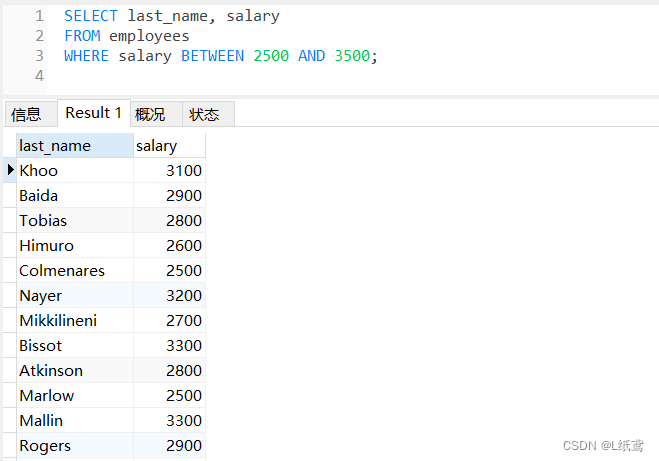Click salary 2500 in Colmenares row

pos(169,270)
